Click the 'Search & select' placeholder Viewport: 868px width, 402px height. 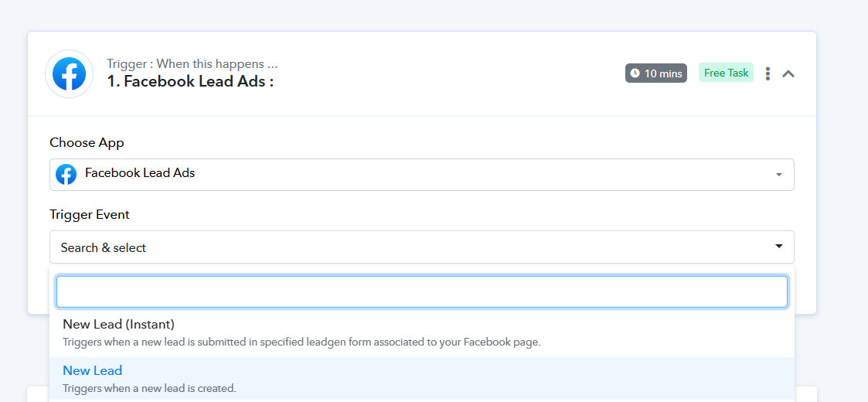[104, 247]
